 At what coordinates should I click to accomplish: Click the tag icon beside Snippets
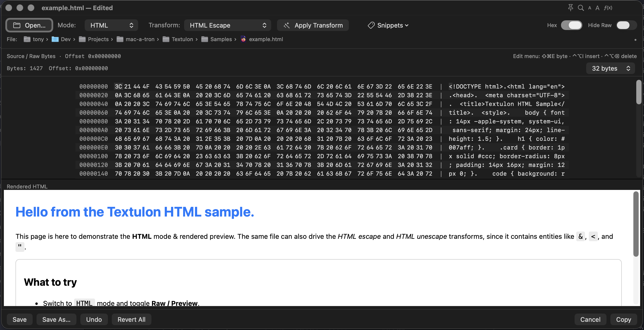371,25
